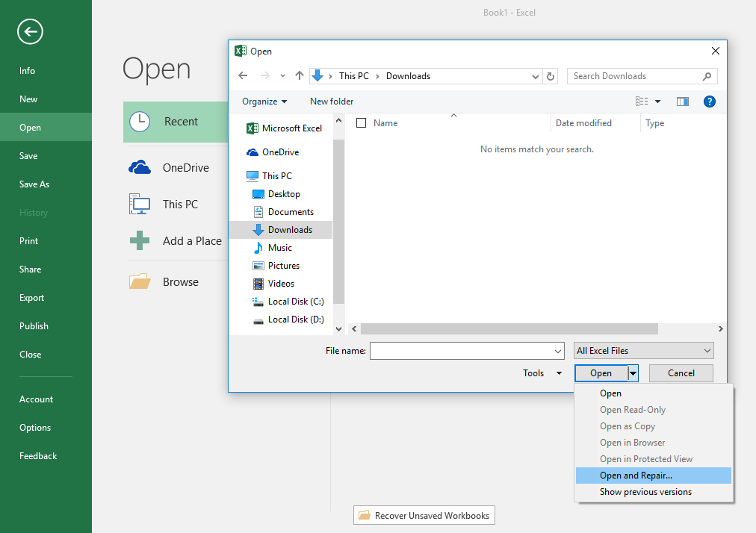Open Local Disk (C:) in tree

(288, 302)
